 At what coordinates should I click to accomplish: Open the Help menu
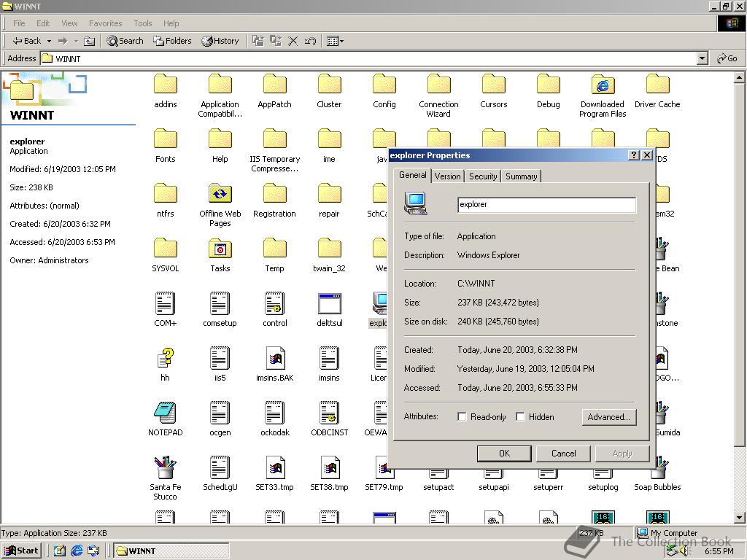pos(171,23)
